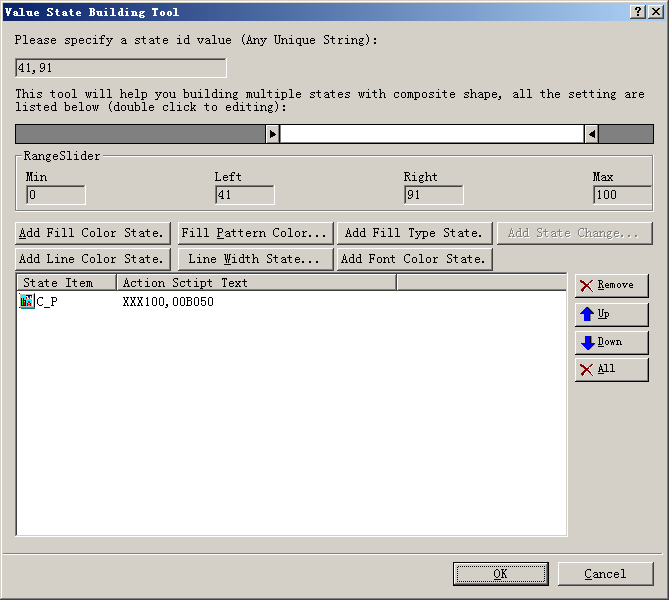
Task: Focus the Min value field
Action: [56, 195]
